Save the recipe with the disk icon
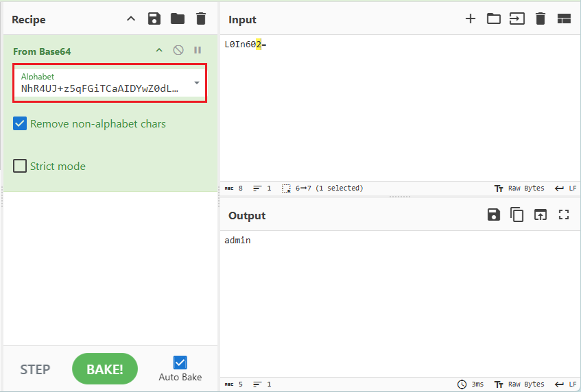This screenshot has height=392, width=581. [x=154, y=19]
